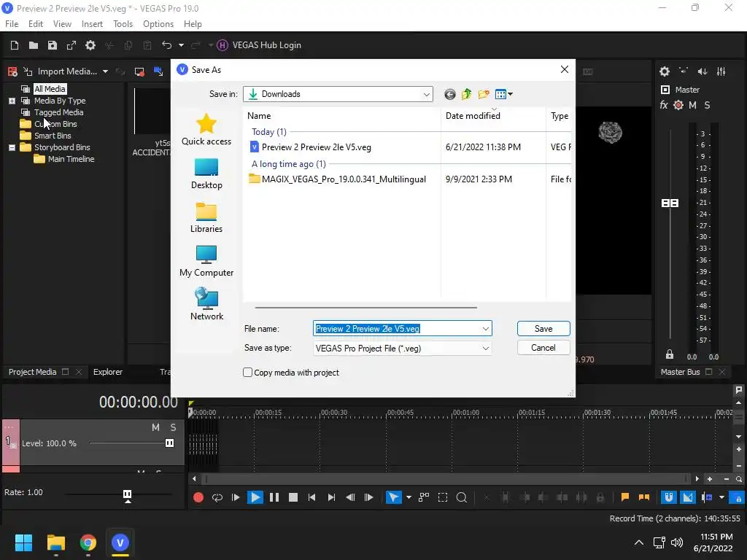Click the Import Media button
The width and height of the screenshot is (747, 560).
click(x=61, y=71)
